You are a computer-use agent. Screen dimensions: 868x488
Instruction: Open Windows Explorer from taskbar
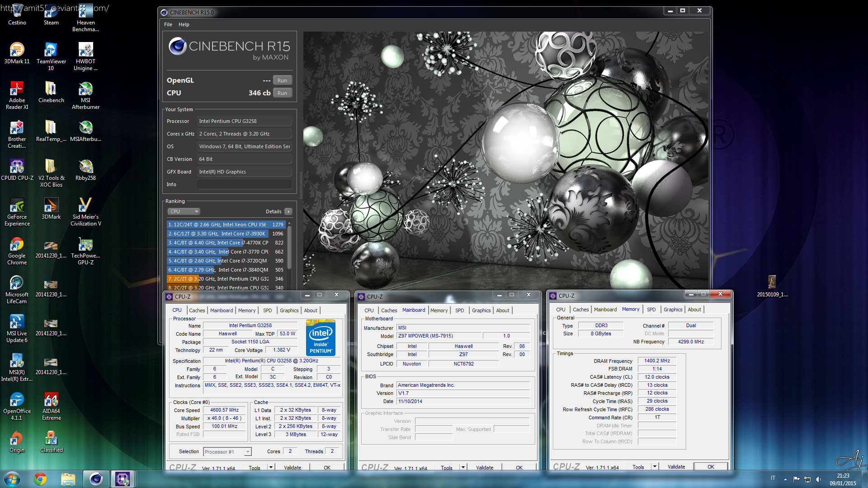[68, 479]
